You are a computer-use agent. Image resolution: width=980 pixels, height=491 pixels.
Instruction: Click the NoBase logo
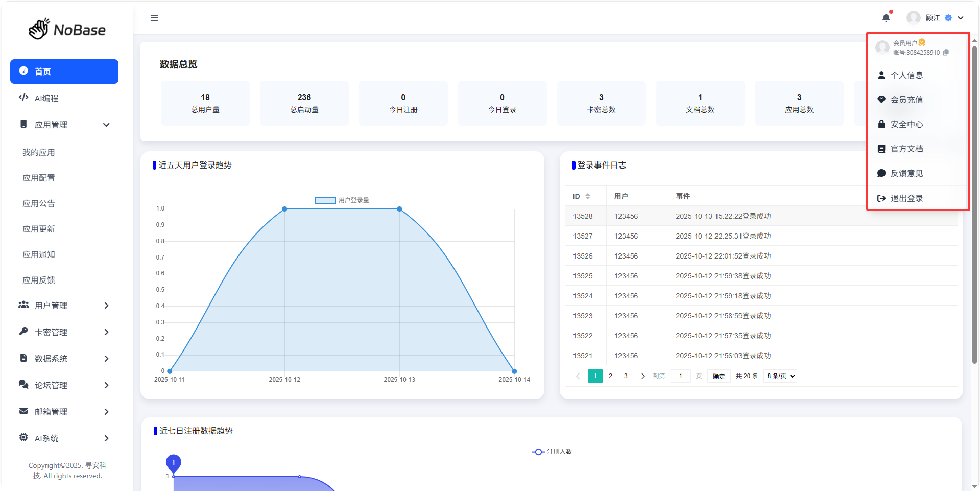(x=67, y=30)
